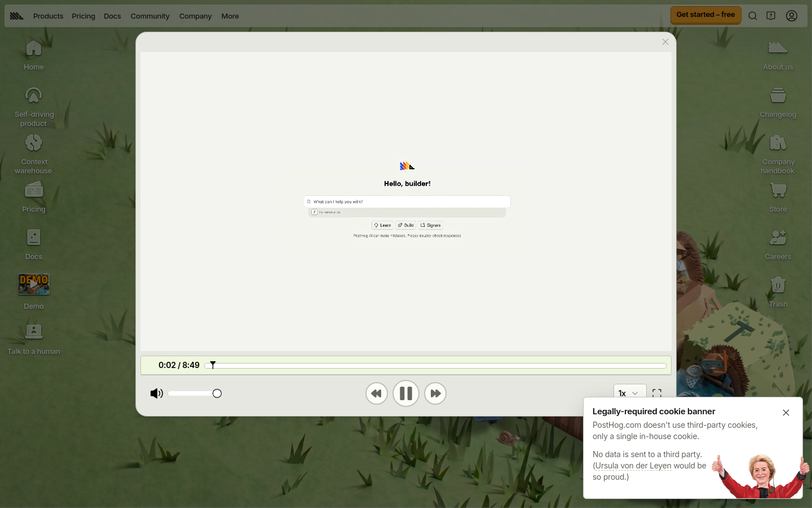812x508 pixels.
Task: Open the 1x playback speed dropdown
Action: tap(629, 392)
